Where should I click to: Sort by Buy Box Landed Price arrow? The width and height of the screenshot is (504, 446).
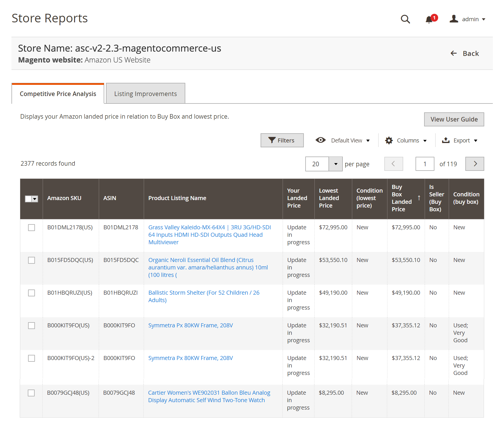click(419, 198)
